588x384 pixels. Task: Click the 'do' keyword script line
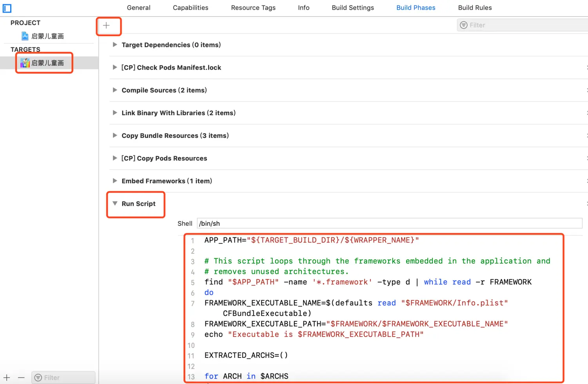[209, 293]
